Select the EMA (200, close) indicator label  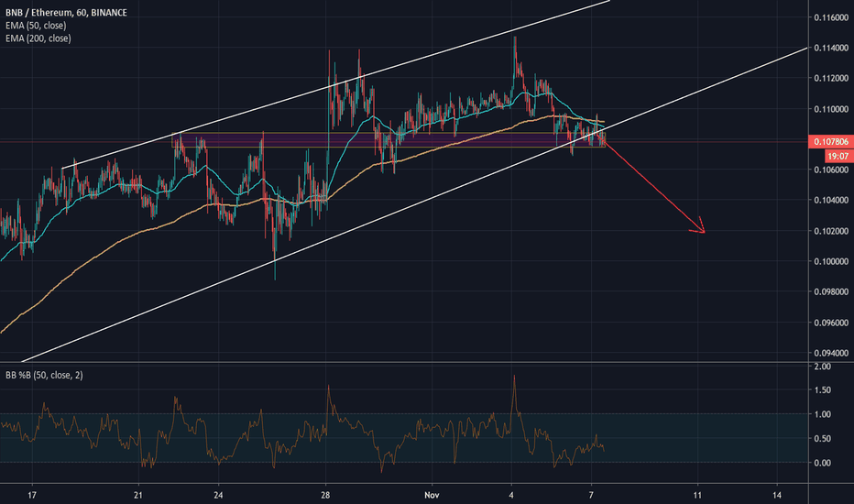pyautogui.click(x=38, y=38)
